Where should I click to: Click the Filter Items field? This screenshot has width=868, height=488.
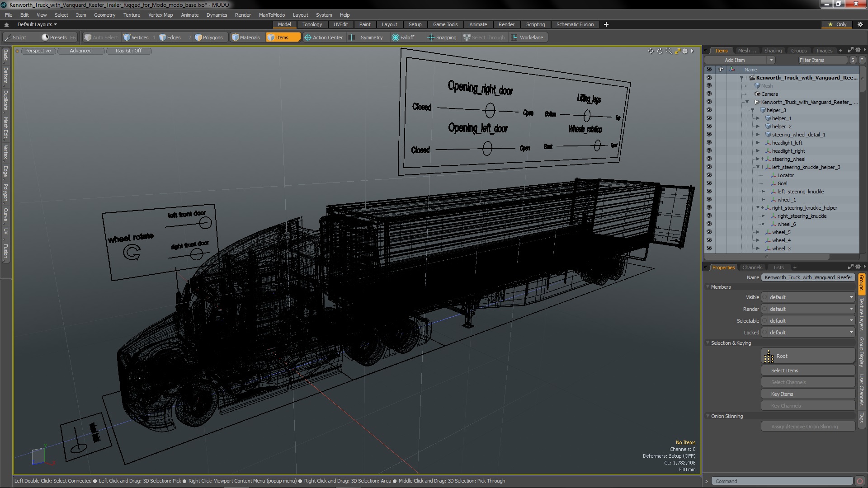click(822, 60)
